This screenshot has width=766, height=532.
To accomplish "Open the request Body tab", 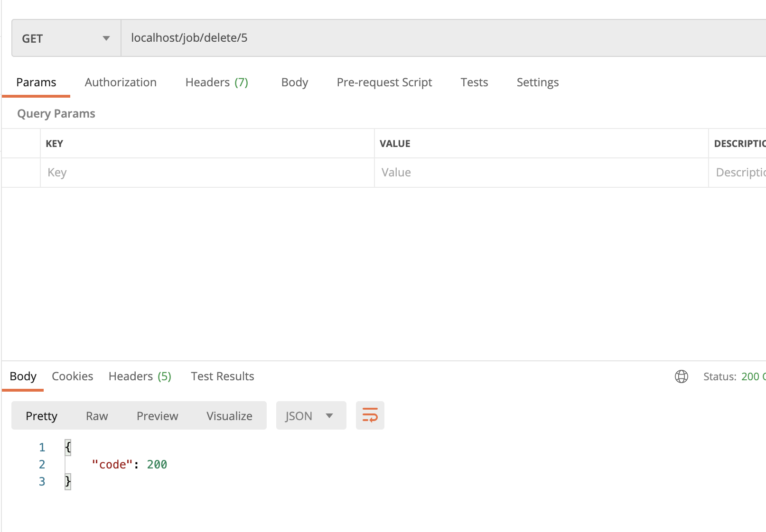I will tap(295, 83).
